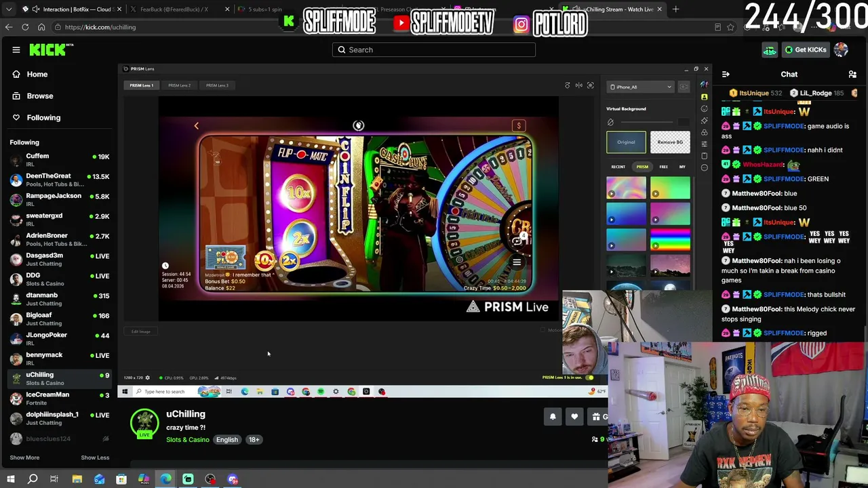Open Discord from the Windows taskbar
This screenshot has height=488, width=868.
pos(233,479)
